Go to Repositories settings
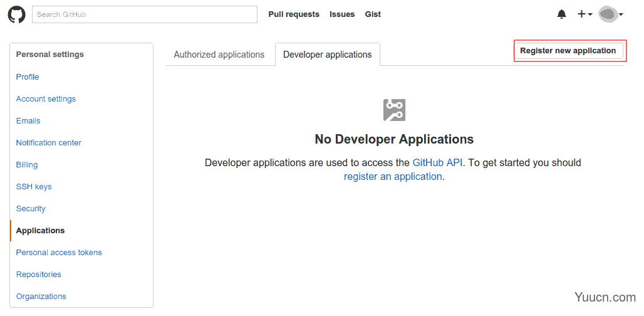Image resolution: width=644 pixels, height=316 pixels. (x=39, y=275)
